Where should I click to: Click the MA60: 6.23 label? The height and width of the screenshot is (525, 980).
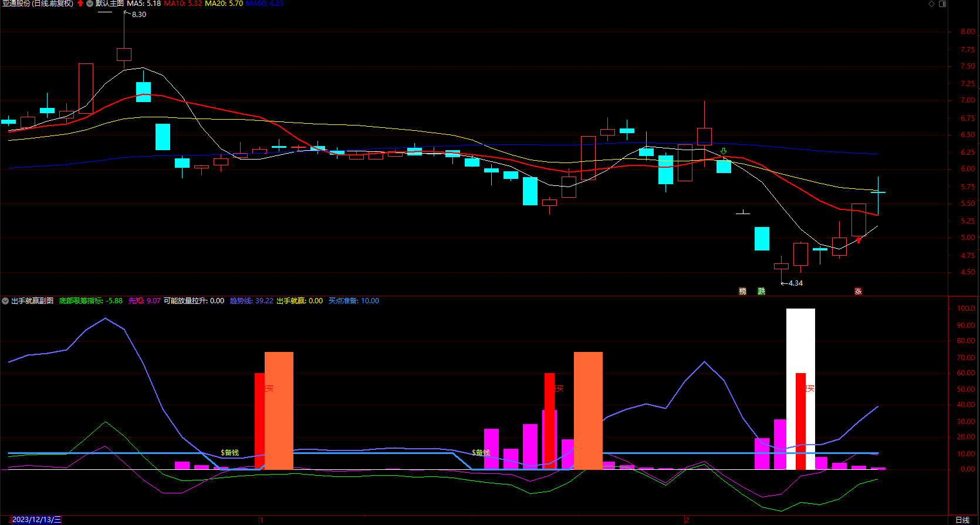tap(265, 4)
